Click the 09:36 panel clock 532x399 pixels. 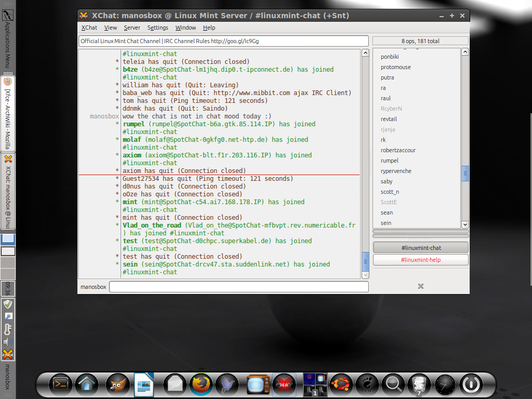(x=7, y=288)
